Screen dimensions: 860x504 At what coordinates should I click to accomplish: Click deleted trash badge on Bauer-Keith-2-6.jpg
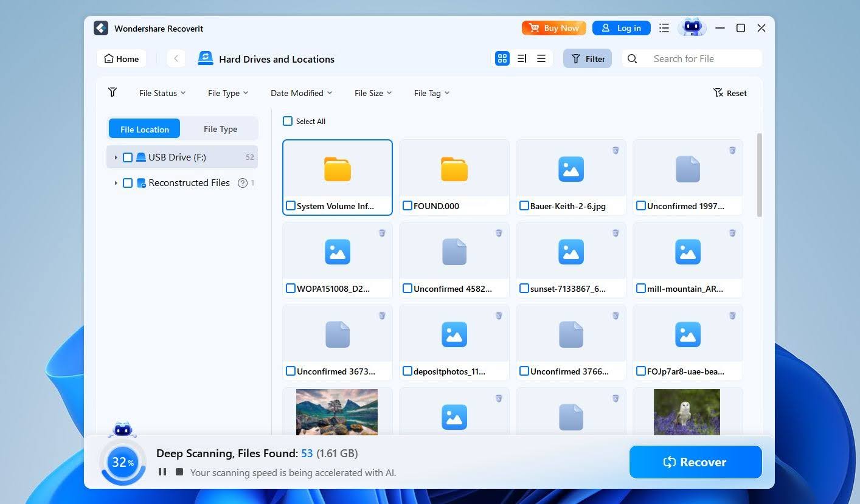[x=616, y=150]
